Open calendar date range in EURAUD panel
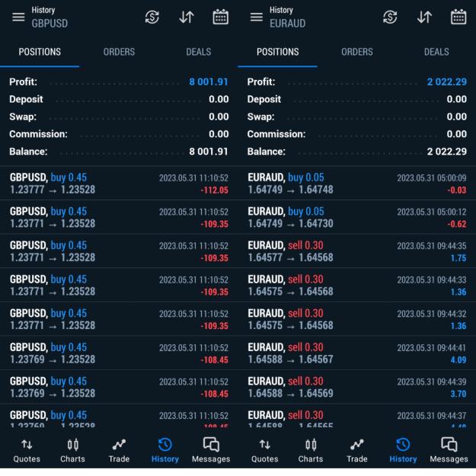476x476 pixels. (458, 17)
